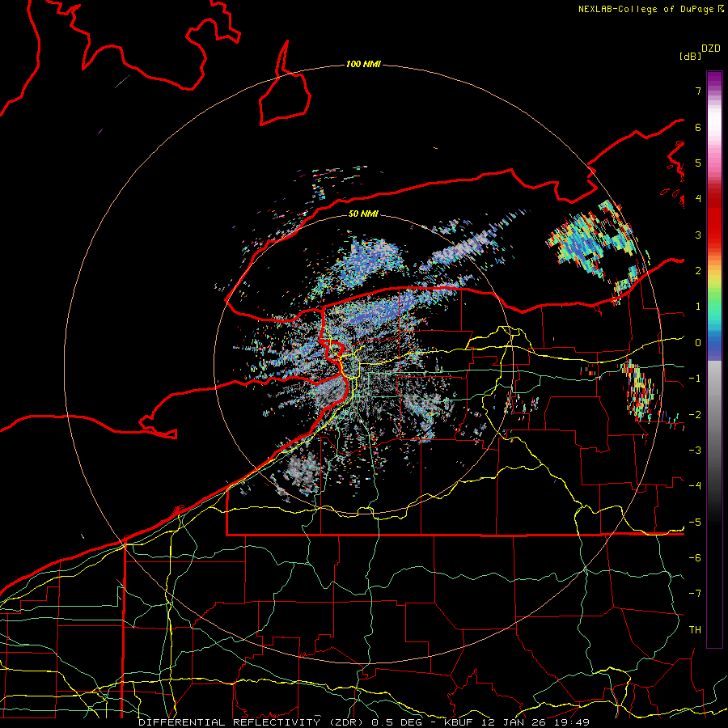Click the 5 dB value on color scale
This screenshot has width=728, height=728.
(698, 163)
